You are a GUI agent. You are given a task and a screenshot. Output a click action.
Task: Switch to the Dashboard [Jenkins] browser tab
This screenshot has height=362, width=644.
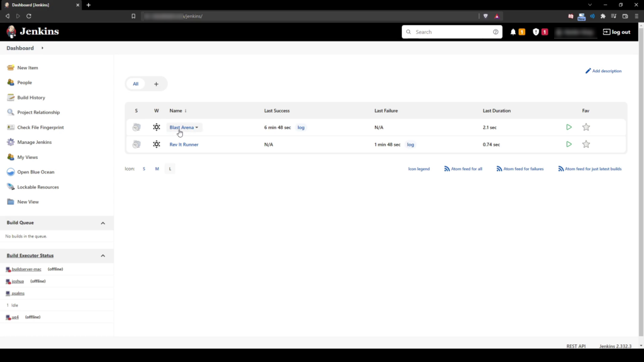(40, 5)
